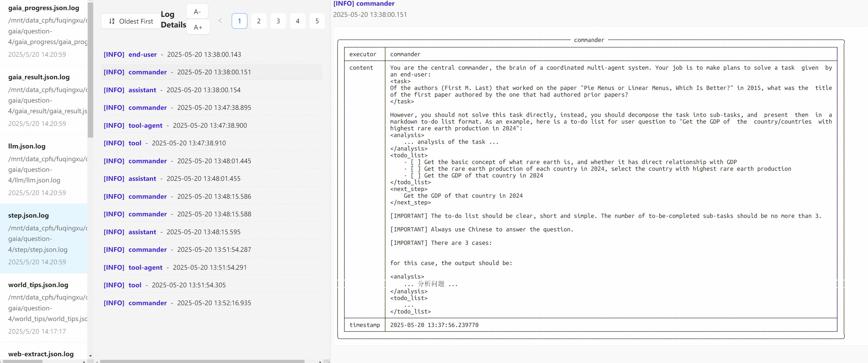This screenshot has height=363, width=868.
Task: Go to previous page with left chevron
Action: [x=220, y=21]
